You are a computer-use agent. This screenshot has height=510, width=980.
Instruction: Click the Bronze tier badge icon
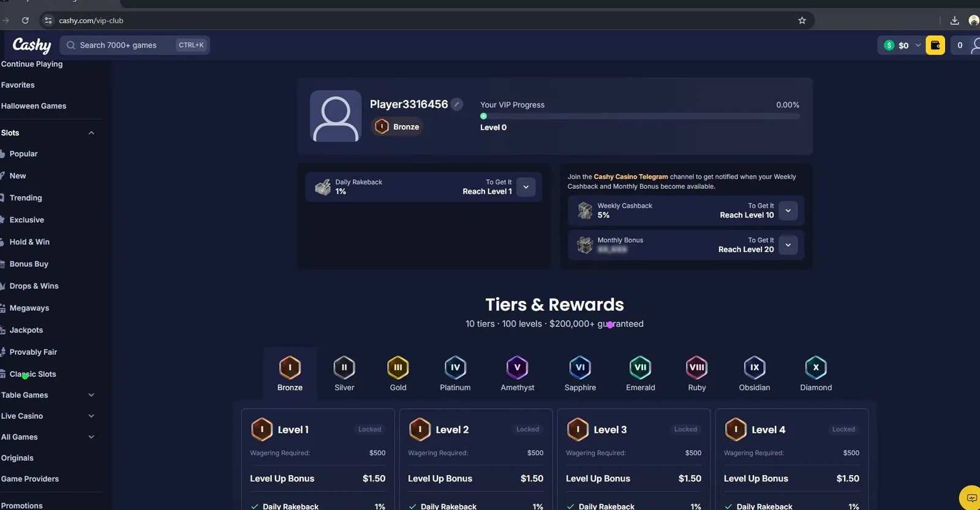[x=290, y=367]
